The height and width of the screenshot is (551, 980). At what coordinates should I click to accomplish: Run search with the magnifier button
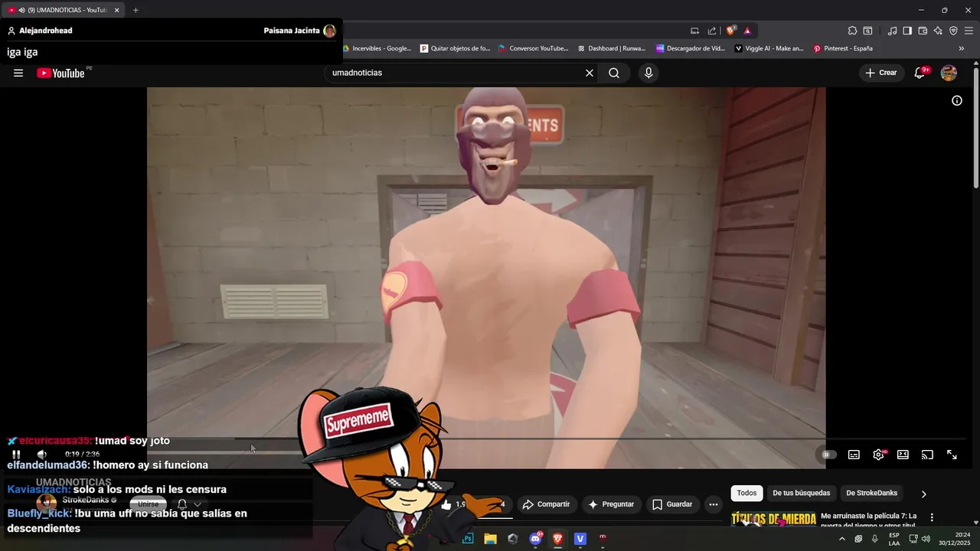[614, 73]
